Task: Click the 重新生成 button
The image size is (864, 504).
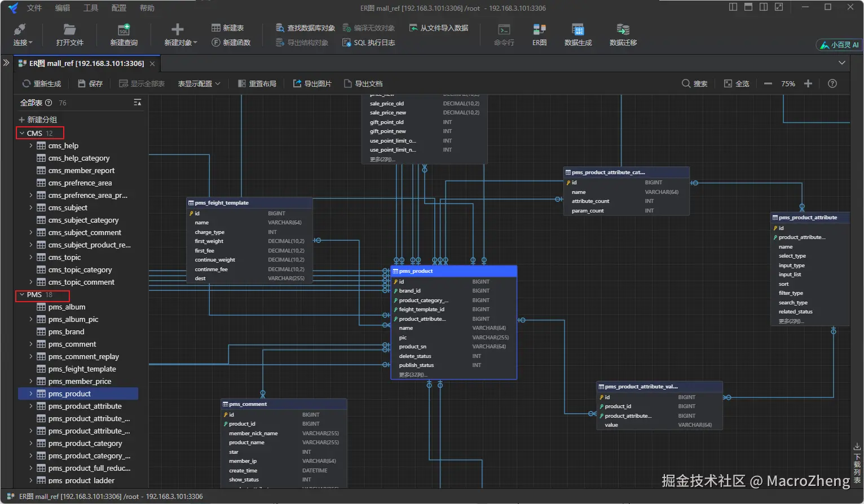Action: point(42,83)
